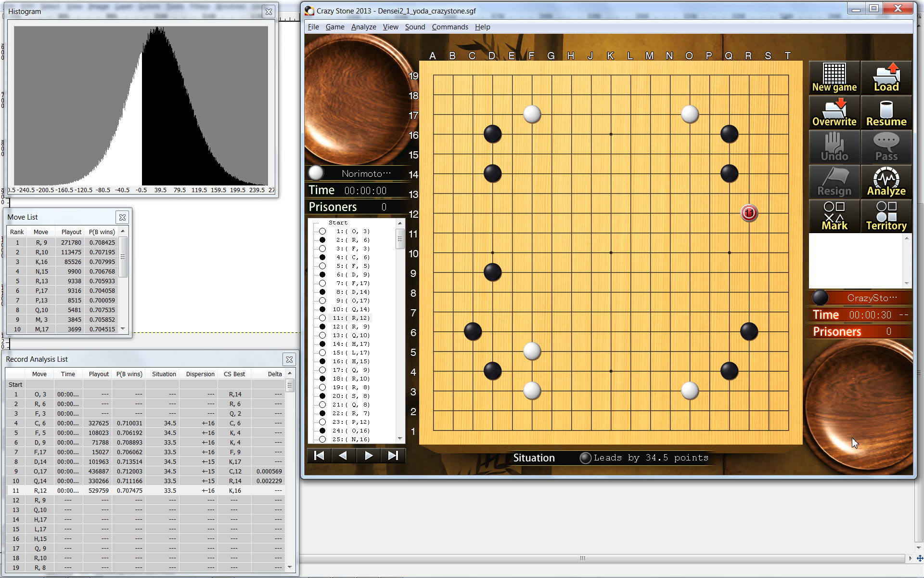The width and height of the screenshot is (924, 578).
Task: Step back one move
Action: point(343,456)
